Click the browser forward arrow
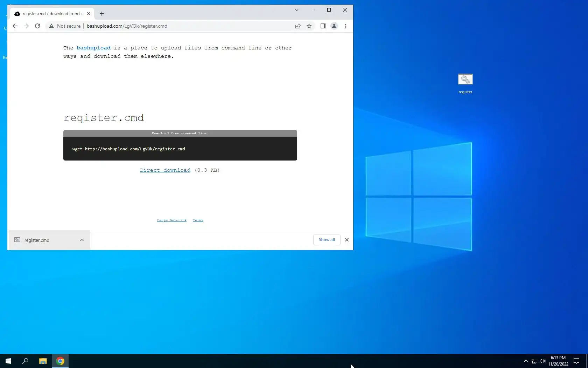The width and height of the screenshot is (588, 368). (x=26, y=26)
